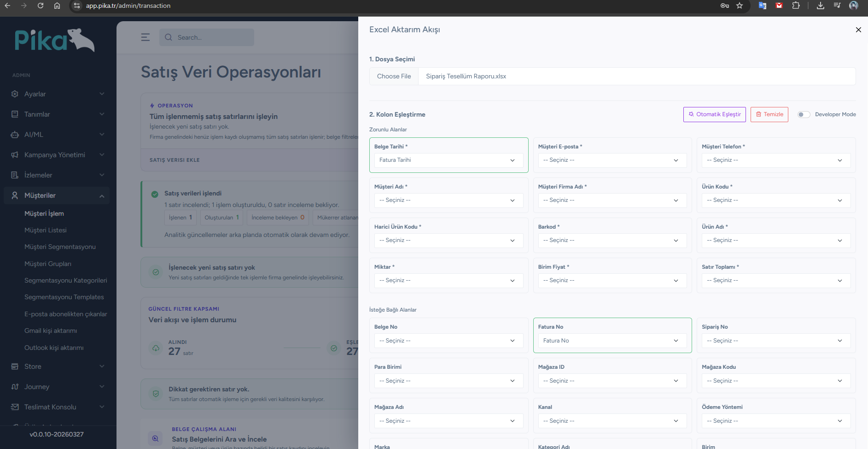Click the password key icon in address bar
868x449 pixels.
[x=725, y=6]
